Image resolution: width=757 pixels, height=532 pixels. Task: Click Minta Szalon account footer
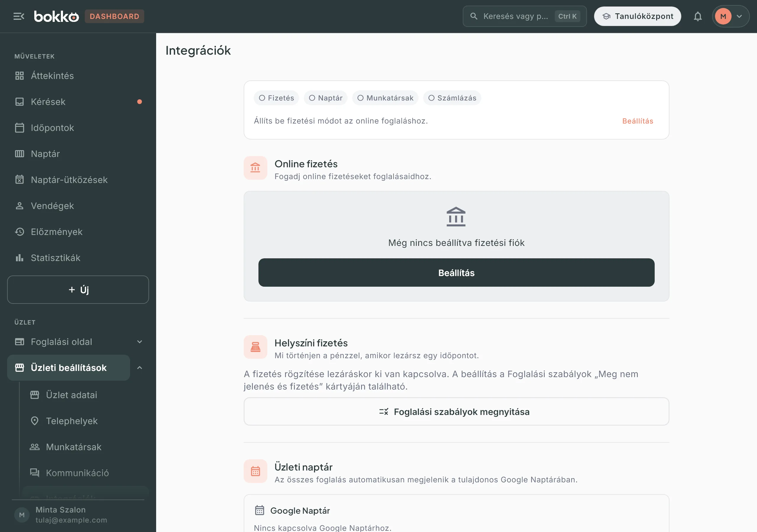[x=78, y=515]
